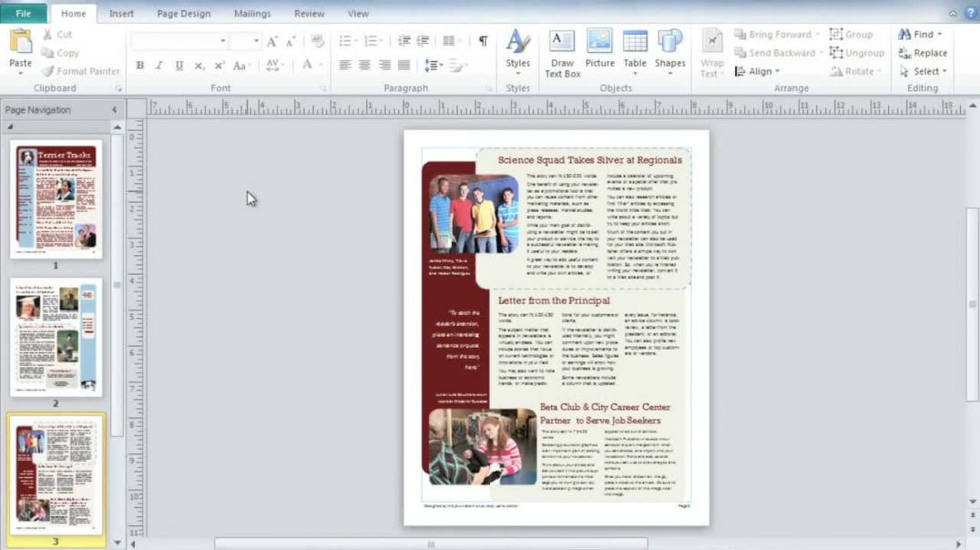Open the File tab

(23, 13)
